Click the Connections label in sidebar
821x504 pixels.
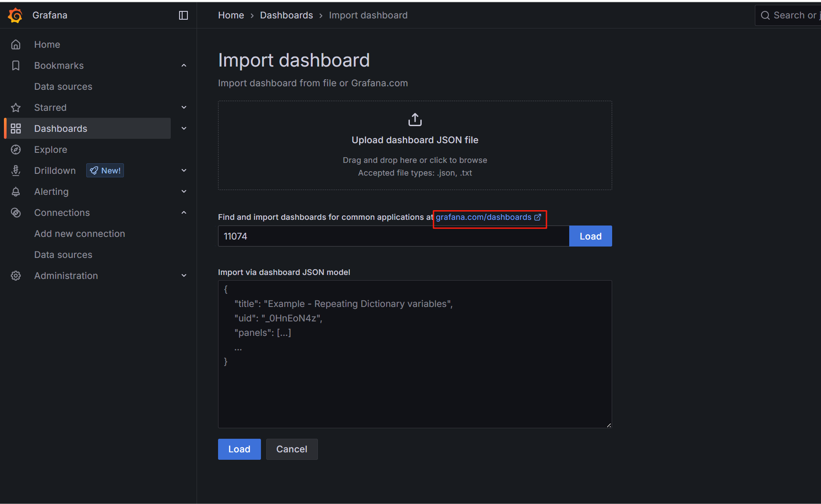point(62,212)
